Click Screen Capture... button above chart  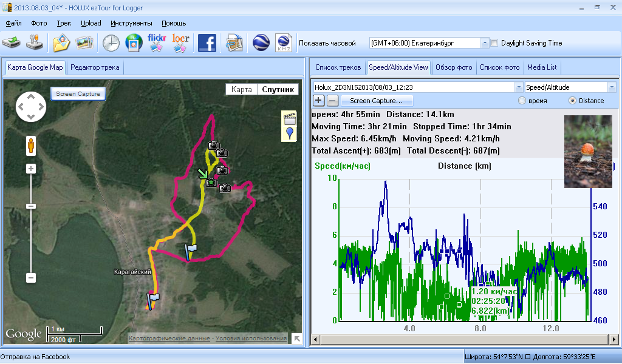377,101
